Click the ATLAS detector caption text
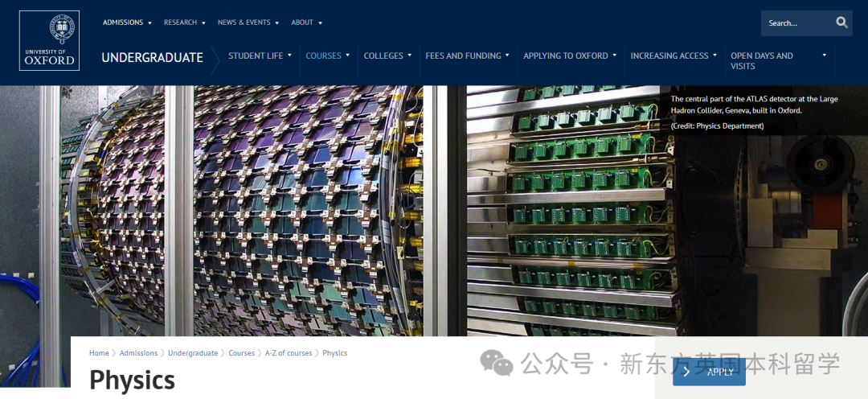Screen dimensions: 868x399 click(754, 113)
